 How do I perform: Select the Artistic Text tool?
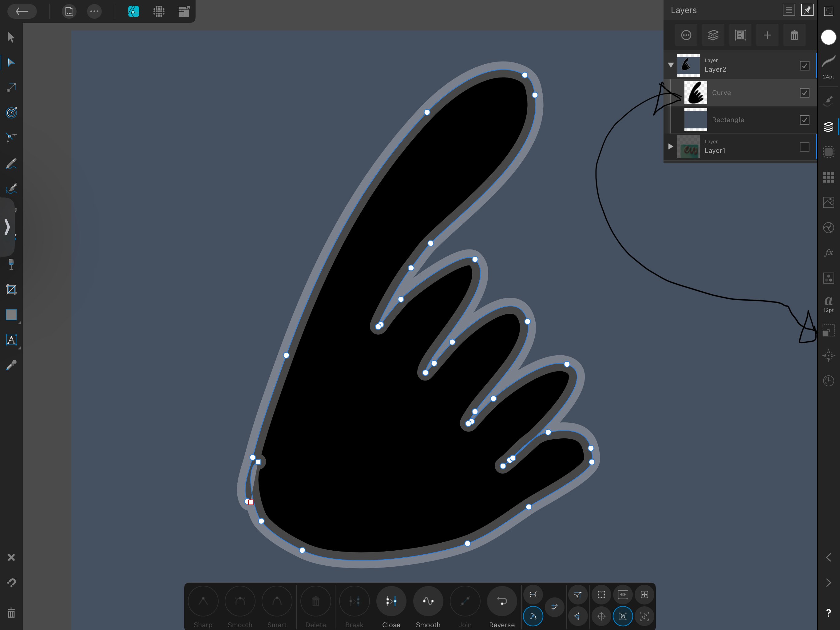11,340
